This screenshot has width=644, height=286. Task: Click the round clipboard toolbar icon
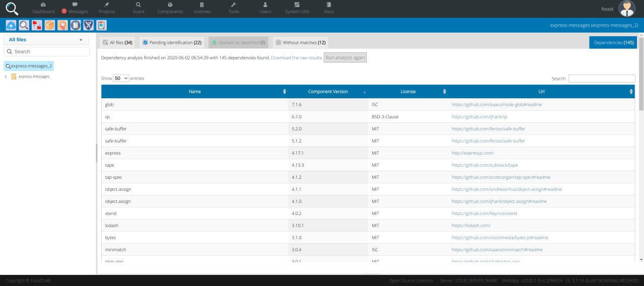point(75,25)
